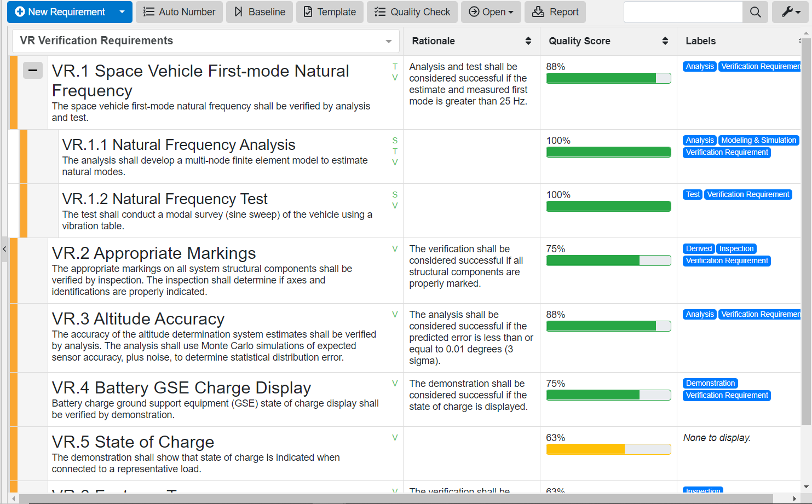
Task: Sort by the Rationale column
Action: pos(528,40)
